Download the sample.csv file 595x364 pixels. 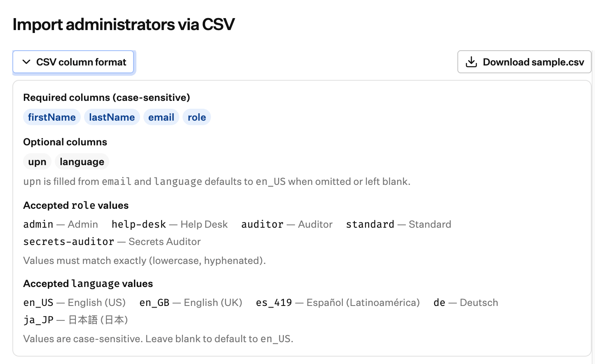(x=524, y=62)
